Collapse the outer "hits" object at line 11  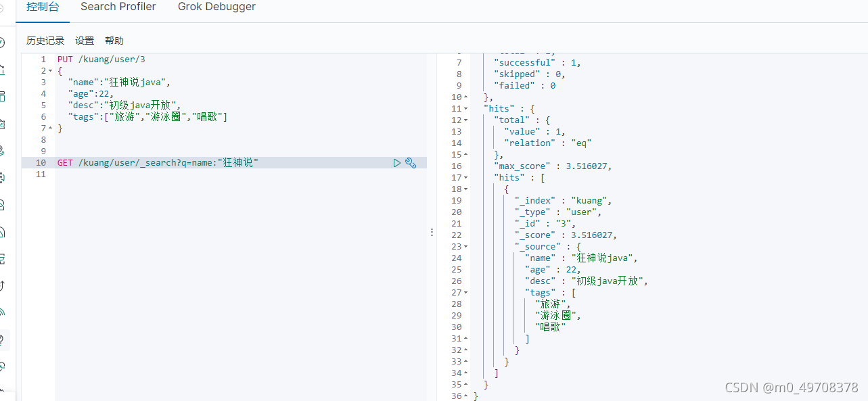click(x=466, y=109)
